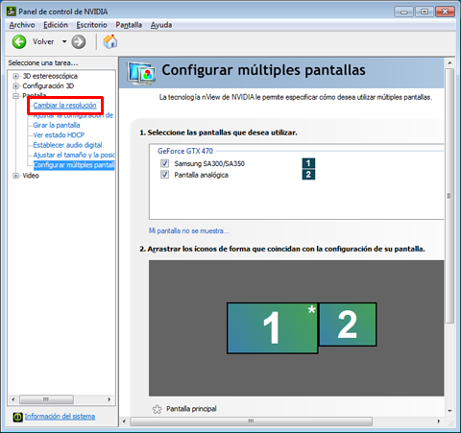Viewport: 461px width, 433px height.
Task: Click the system information icon at bottom-left
Action: click(17, 417)
